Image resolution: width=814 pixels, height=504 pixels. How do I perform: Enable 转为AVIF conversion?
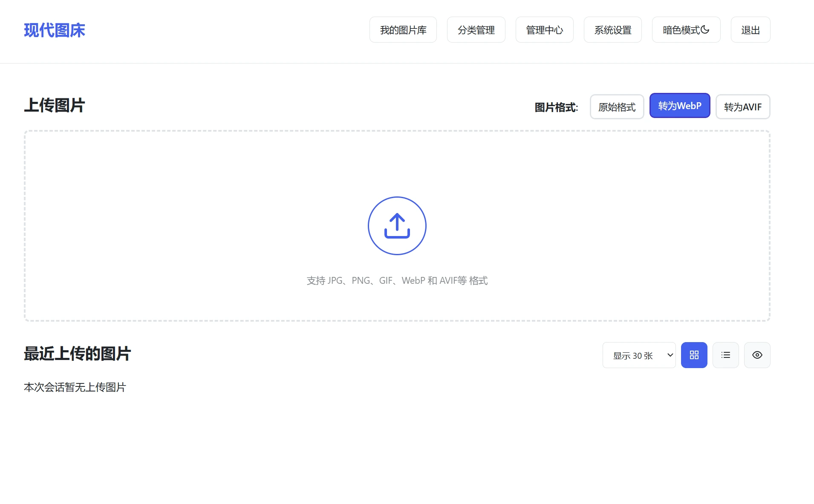[x=742, y=107]
